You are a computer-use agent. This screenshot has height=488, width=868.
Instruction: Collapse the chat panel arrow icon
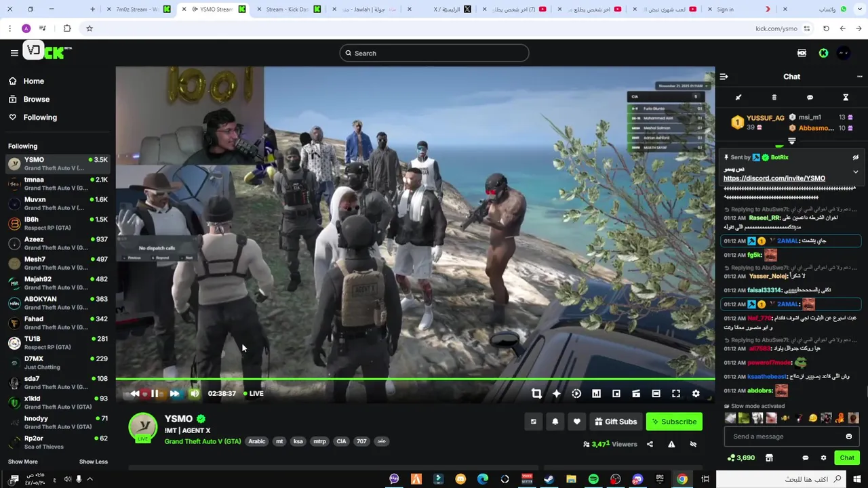724,77
